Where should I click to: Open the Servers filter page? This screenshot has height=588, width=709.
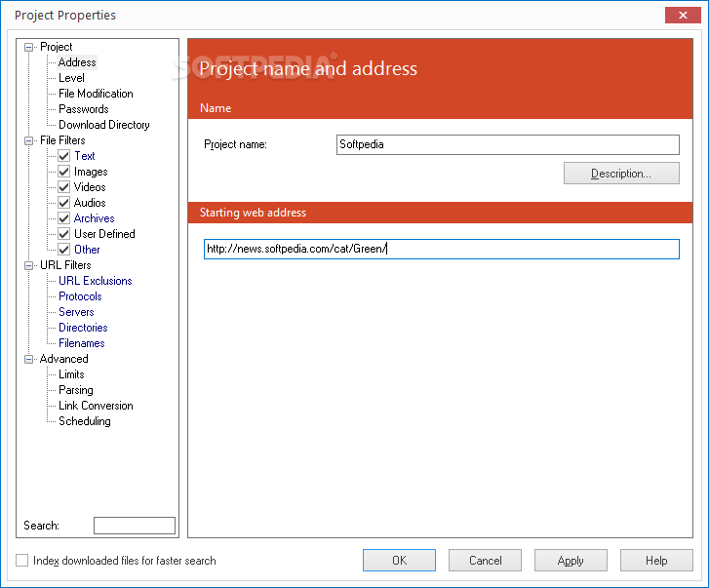click(76, 312)
